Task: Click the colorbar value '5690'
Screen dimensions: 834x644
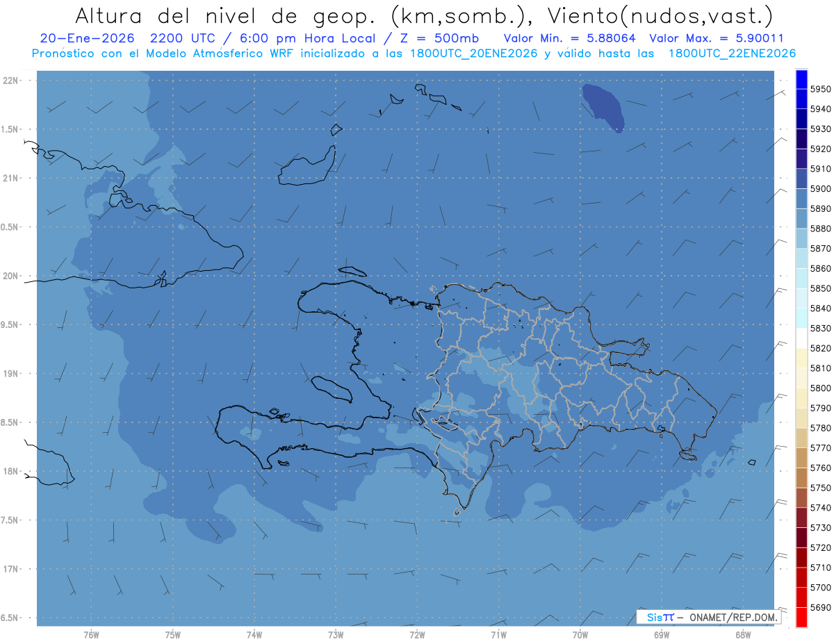Action: [820, 607]
